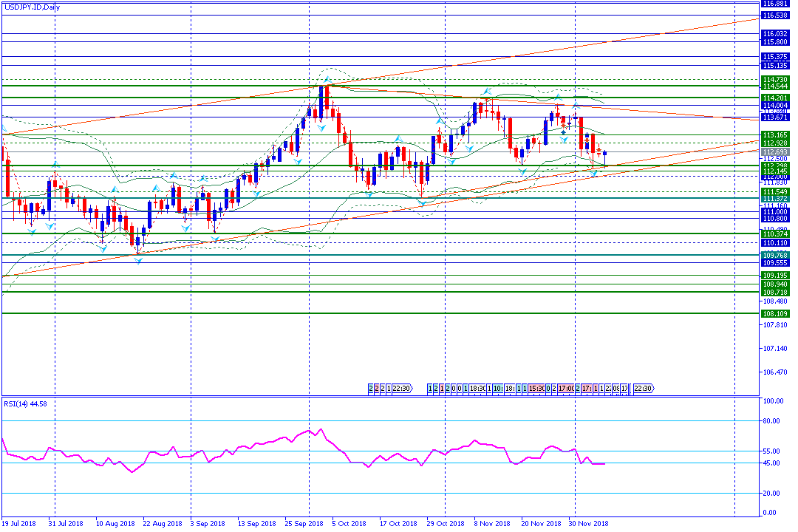
Task: Click the 13 Sep 2018 date label
Action: [256, 523]
